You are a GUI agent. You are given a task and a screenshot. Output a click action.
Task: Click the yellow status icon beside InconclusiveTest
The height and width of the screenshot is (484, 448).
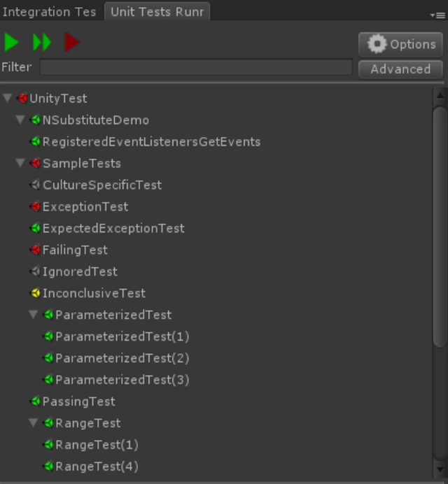tap(35, 294)
